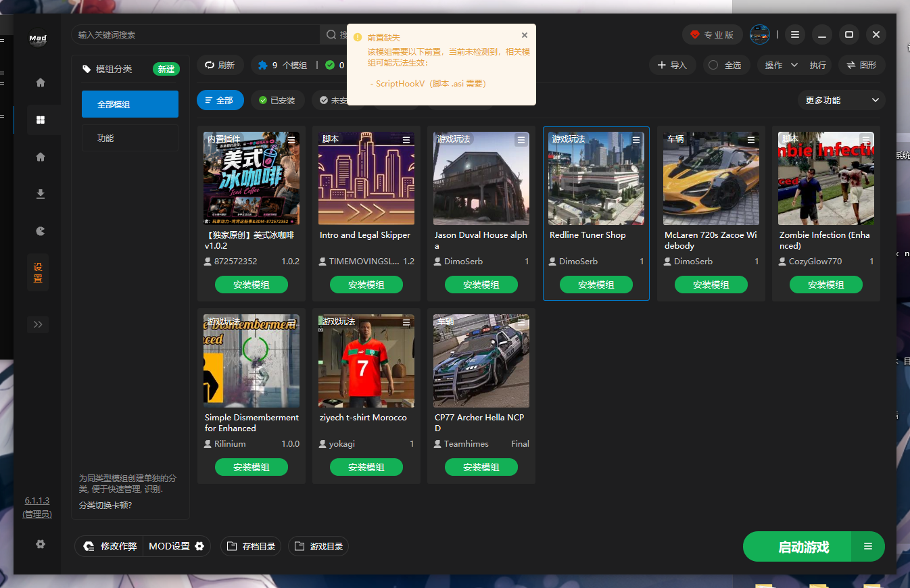Open MOD设置 settings
The height and width of the screenshot is (588, 910).
(x=176, y=546)
